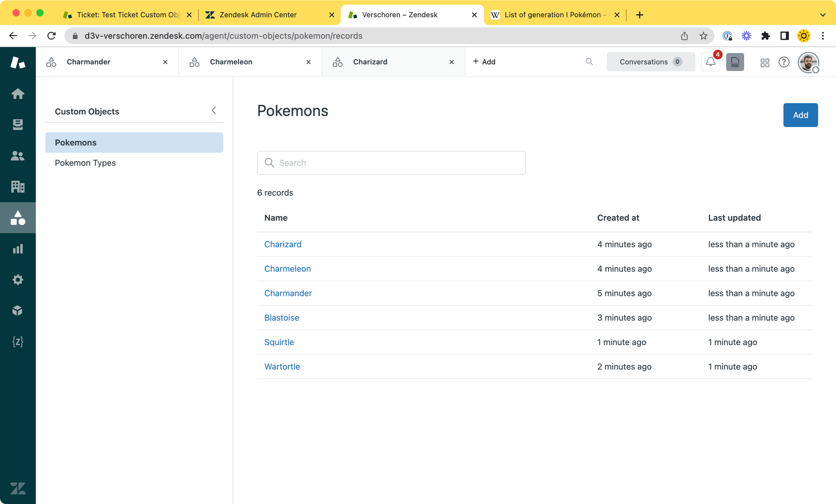Image resolution: width=836 pixels, height=504 pixels.
Task: Open user profile avatar menu
Action: click(x=808, y=62)
